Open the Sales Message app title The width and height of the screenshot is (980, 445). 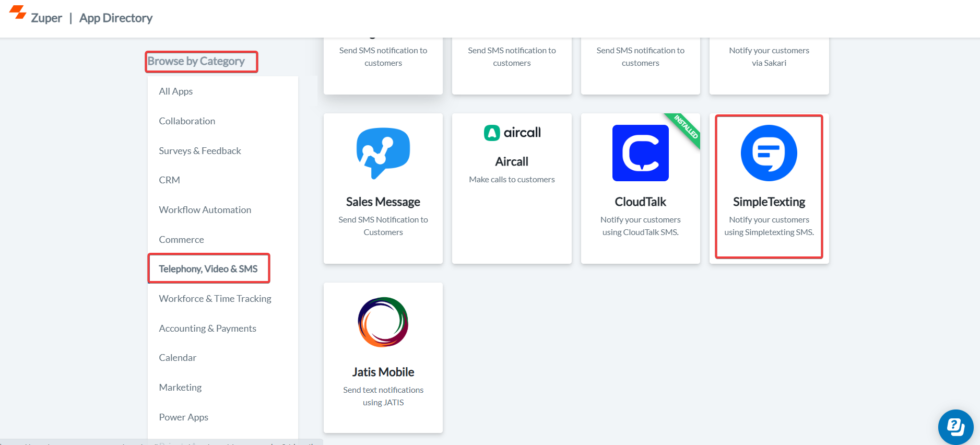pos(383,202)
